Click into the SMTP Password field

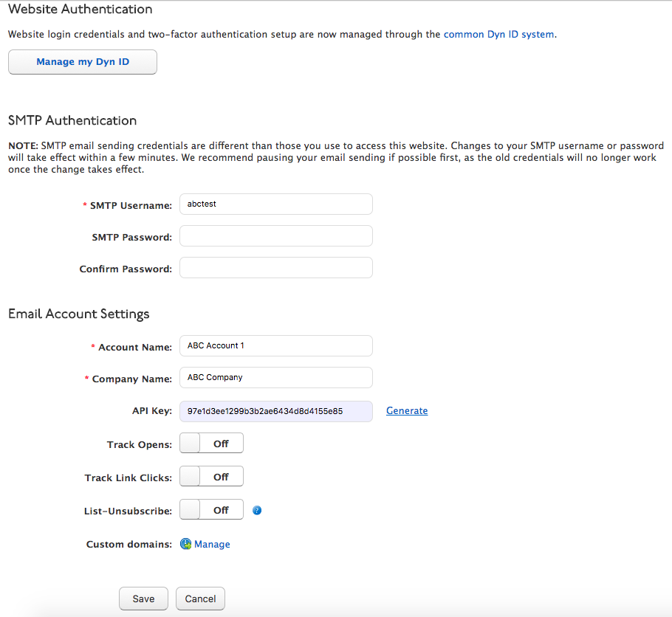pyautogui.click(x=275, y=236)
